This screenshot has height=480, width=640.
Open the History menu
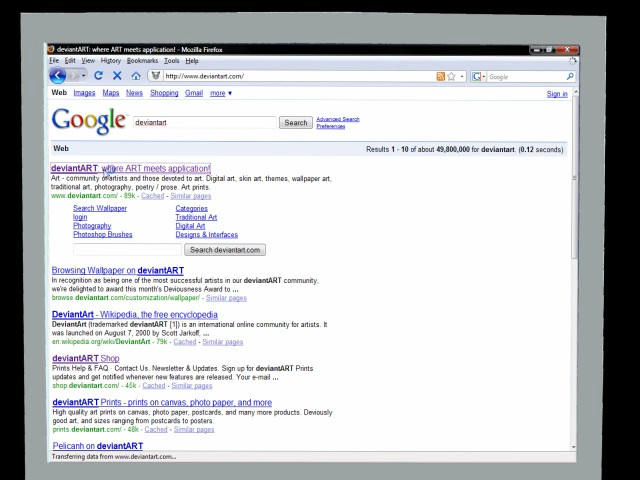point(111,61)
